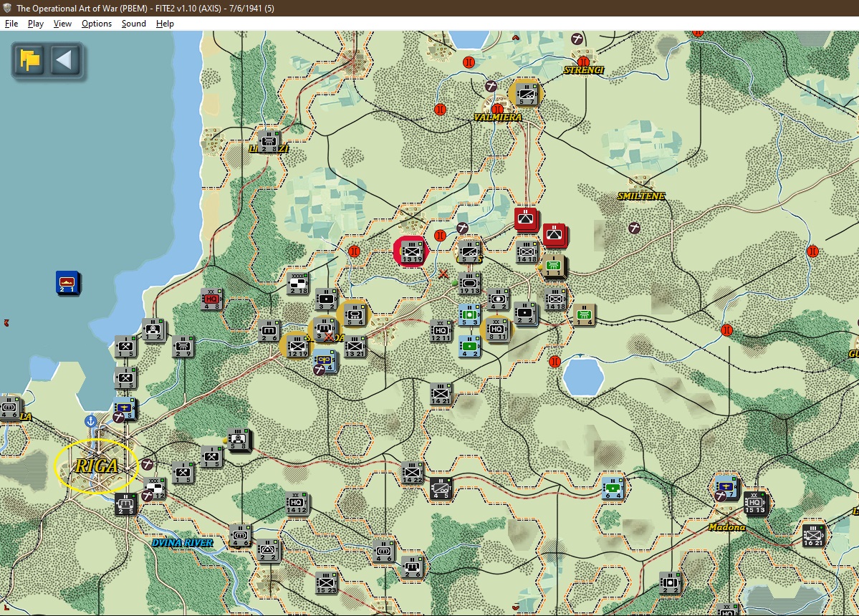Select the infantry unit 14-21

coord(441,394)
